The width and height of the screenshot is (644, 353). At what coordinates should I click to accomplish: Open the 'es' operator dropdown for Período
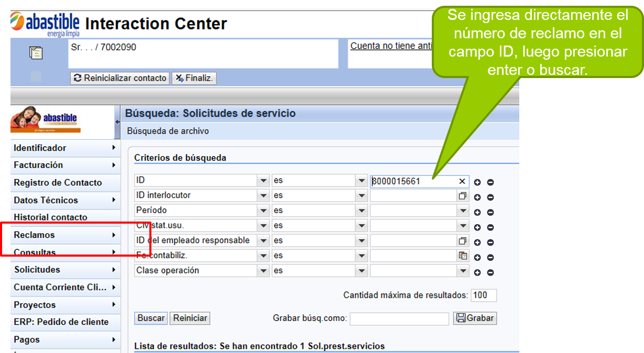click(362, 211)
